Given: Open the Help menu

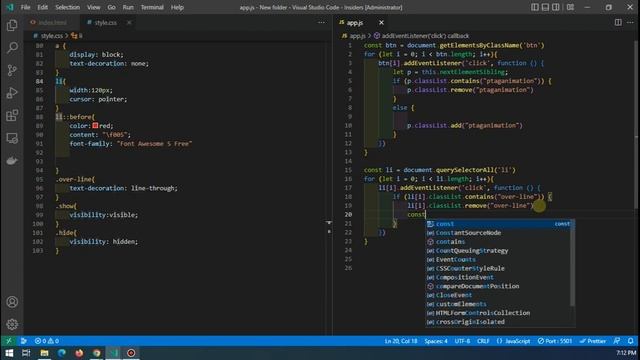Looking at the screenshot, I should click(x=177, y=7).
